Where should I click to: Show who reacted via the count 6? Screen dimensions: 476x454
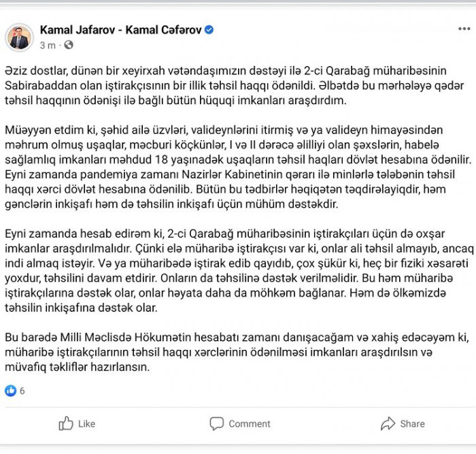click(22, 391)
